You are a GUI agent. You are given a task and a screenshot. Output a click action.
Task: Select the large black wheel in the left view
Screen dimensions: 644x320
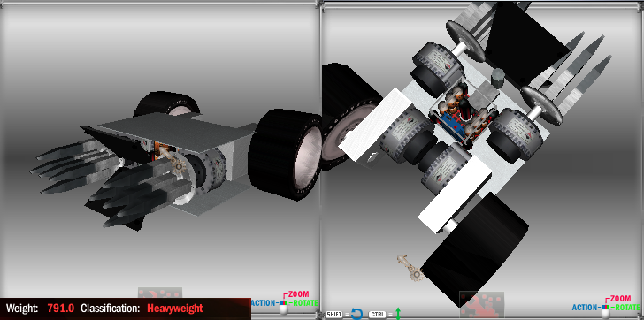click(285, 154)
